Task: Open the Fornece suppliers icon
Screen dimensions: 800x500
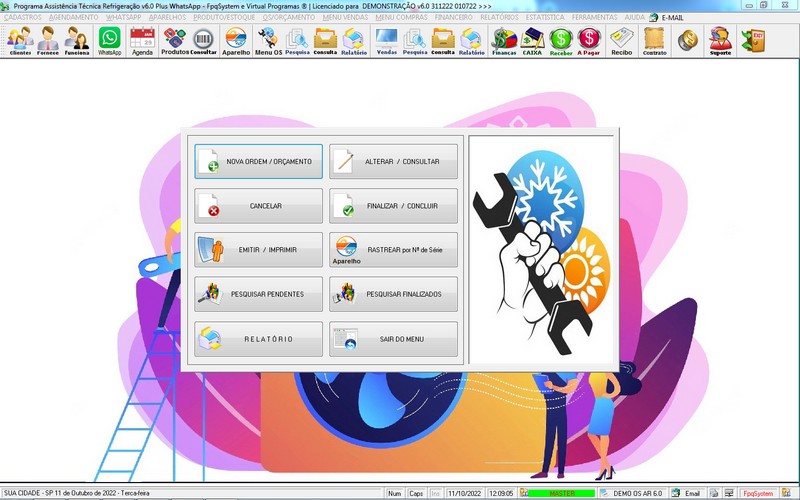Action: coord(48,41)
